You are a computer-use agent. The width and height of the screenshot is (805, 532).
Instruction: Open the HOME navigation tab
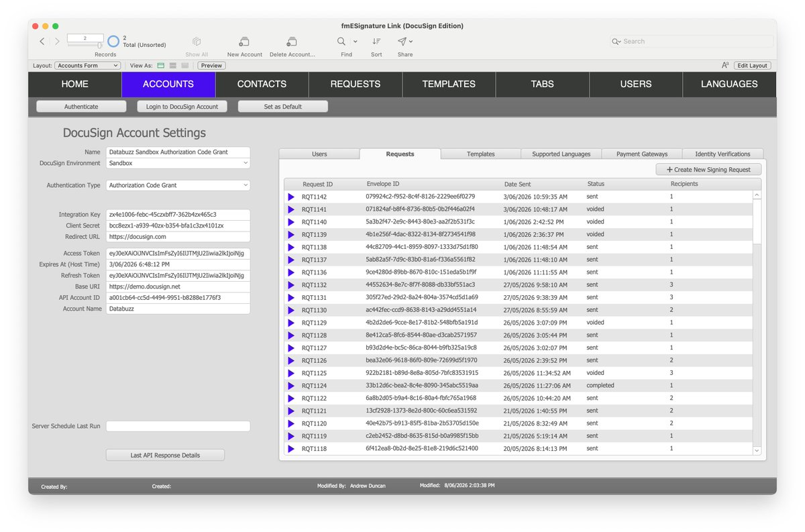(x=74, y=84)
